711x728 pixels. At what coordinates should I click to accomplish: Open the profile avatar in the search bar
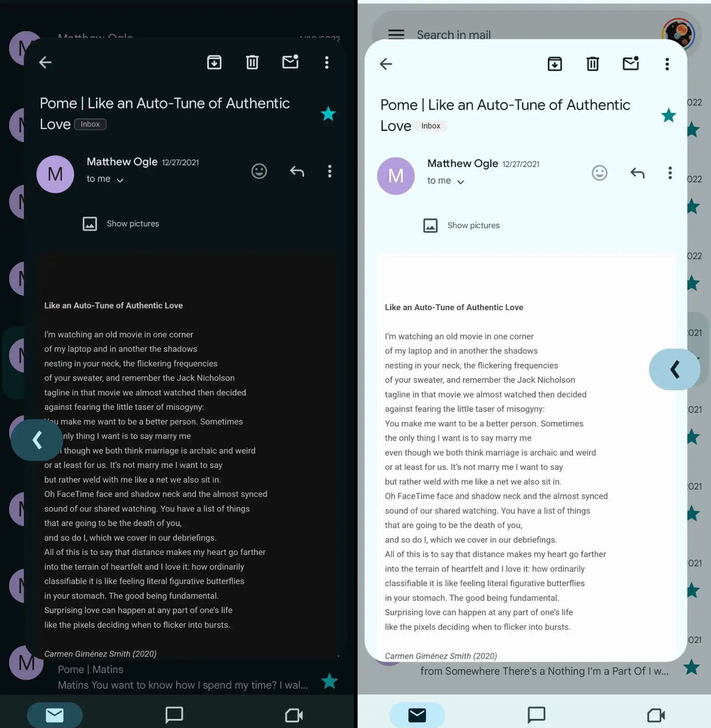678,33
